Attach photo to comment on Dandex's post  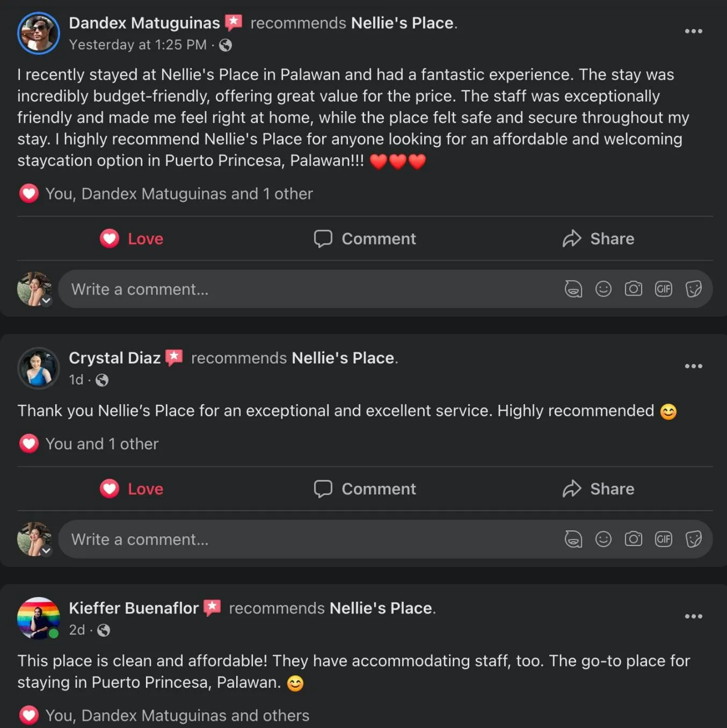[x=633, y=289]
